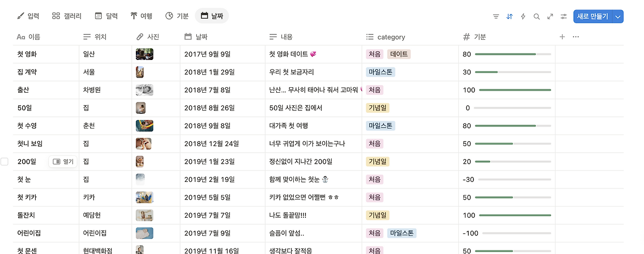Click the location cell 차병원
644x254 pixels.
[x=105, y=90]
